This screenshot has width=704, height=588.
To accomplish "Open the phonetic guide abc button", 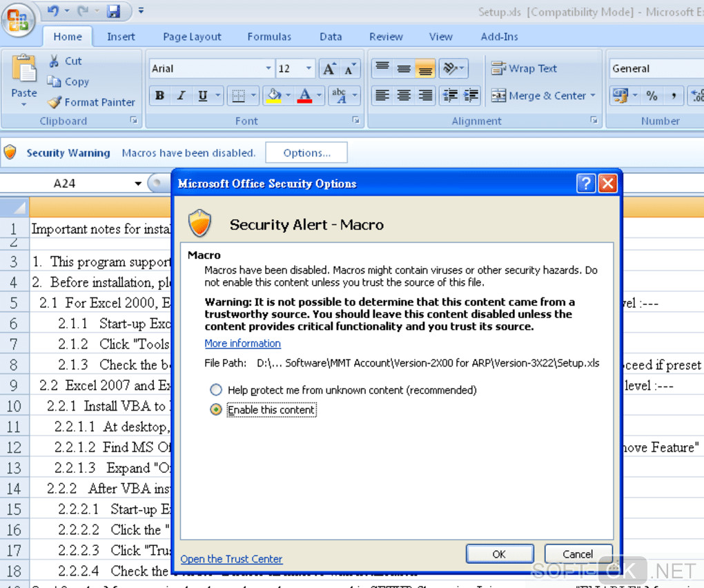I will click(x=339, y=96).
